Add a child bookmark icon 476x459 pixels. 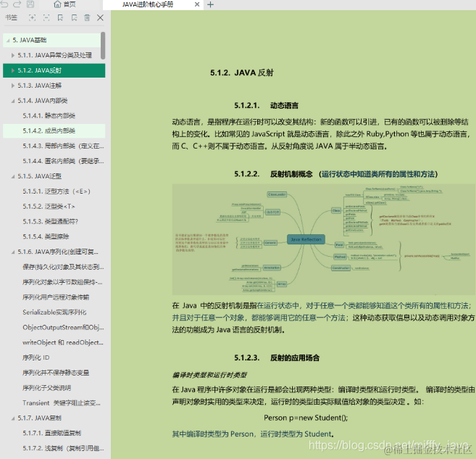click(x=74, y=17)
